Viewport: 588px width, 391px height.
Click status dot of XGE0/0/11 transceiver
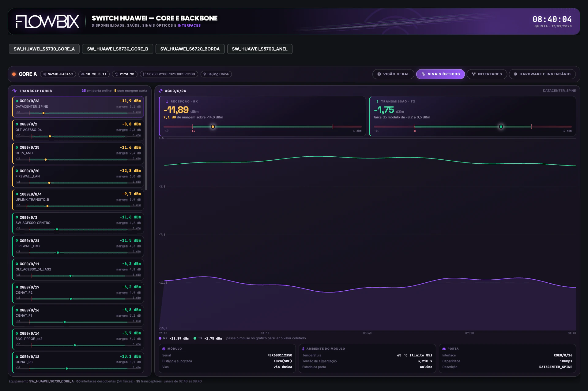(x=17, y=264)
